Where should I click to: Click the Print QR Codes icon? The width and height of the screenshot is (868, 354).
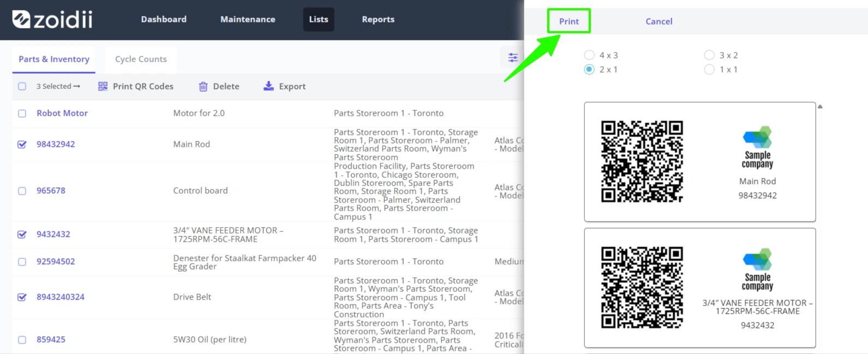coord(103,86)
